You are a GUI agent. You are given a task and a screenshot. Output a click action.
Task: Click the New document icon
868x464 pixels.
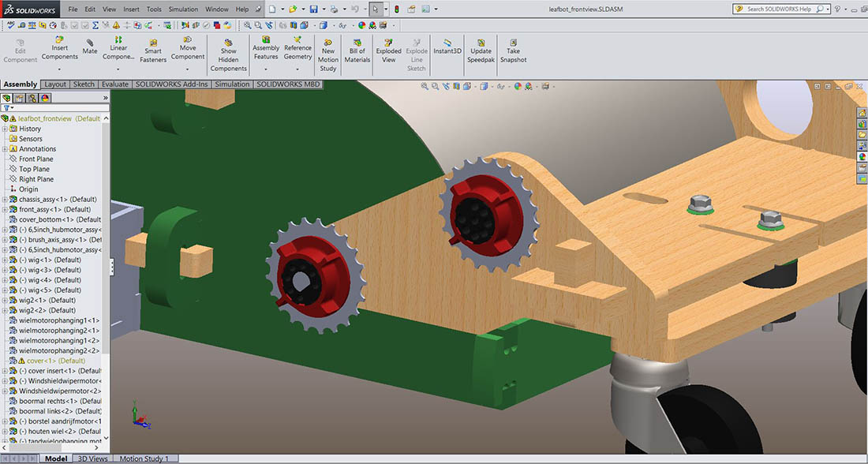(x=272, y=9)
